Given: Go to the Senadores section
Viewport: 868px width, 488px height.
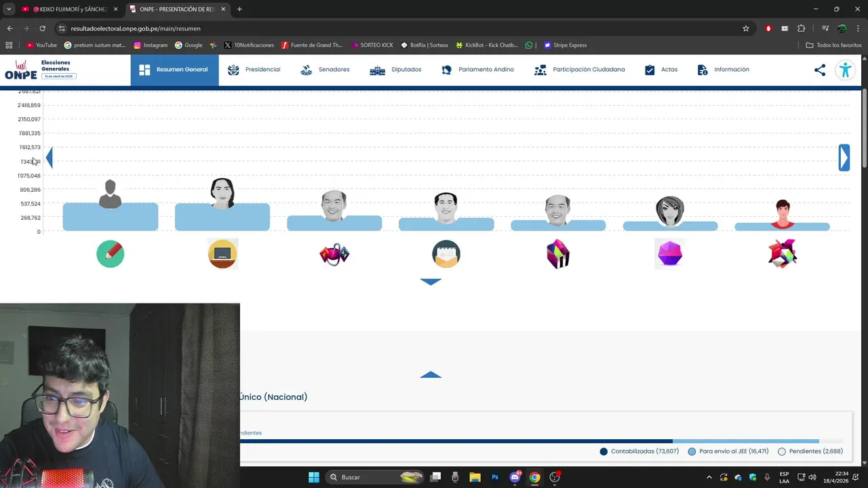Looking at the screenshot, I should [325, 70].
